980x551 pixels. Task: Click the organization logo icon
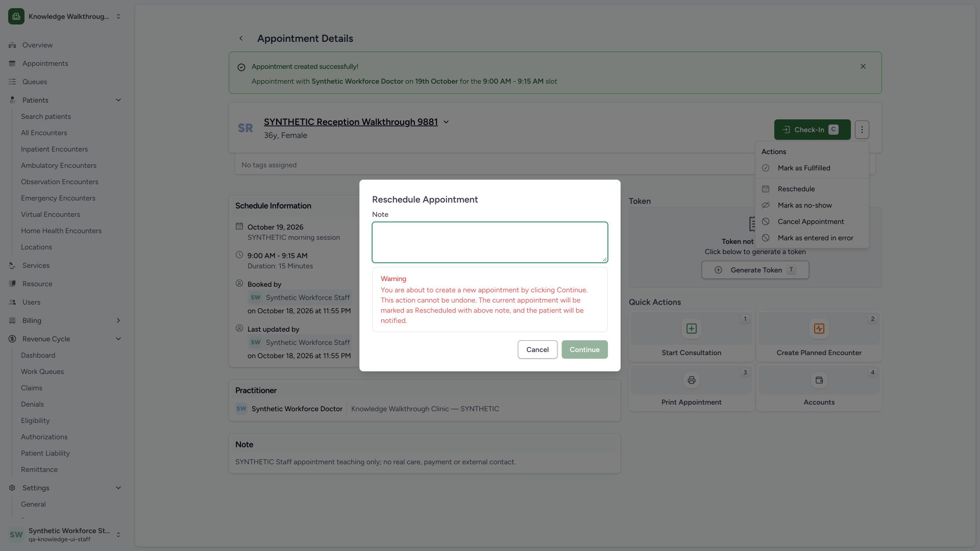coord(16,16)
